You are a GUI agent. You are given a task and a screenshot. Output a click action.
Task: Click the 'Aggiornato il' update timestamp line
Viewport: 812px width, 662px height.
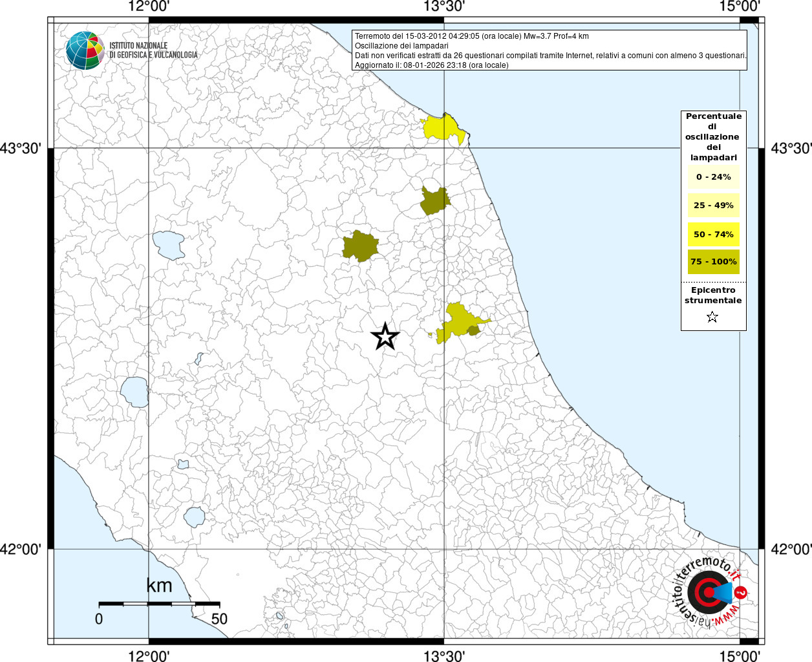coord(431,65)
